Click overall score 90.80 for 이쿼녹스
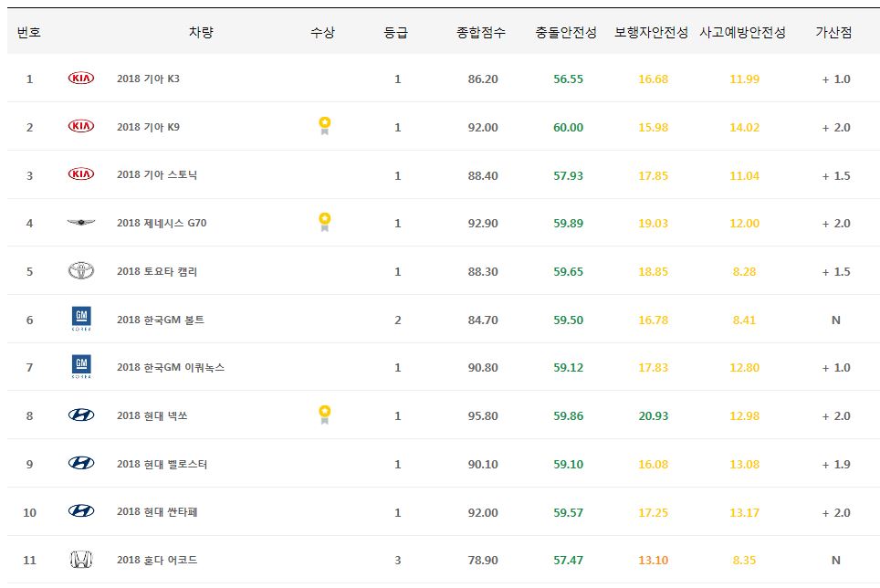The image size is (880, 588). pyautogui.click(x=483, y=367)
